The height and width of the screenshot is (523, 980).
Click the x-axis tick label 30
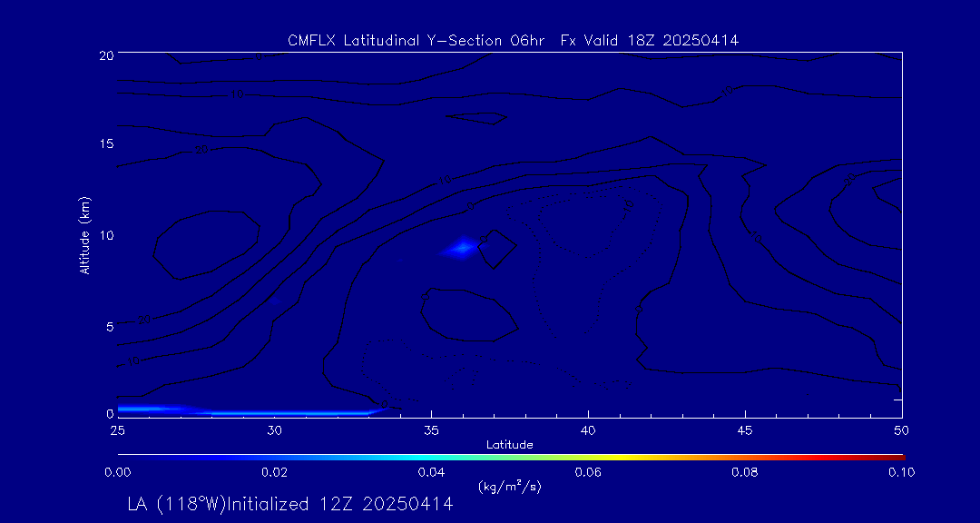(x=274, y=430)
